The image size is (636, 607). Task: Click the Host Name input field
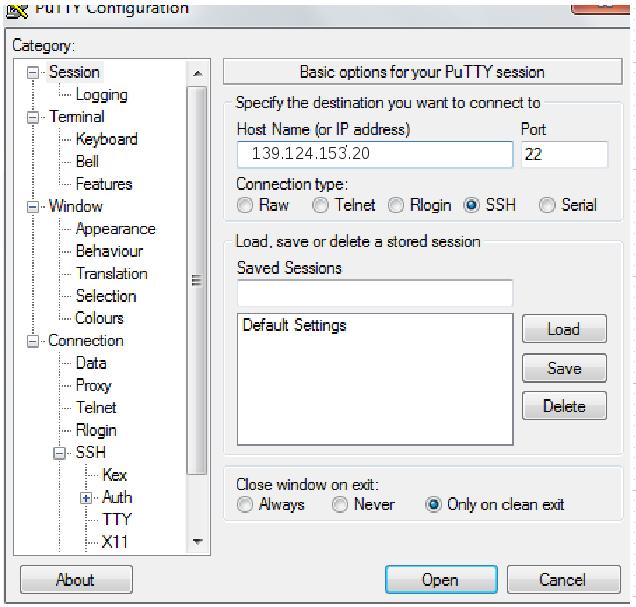[x=375, y=154]
